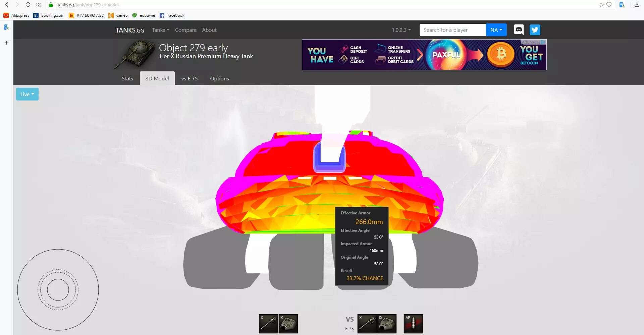Expand the NA region dropdown
The height and width of the screenshot is (335, 644).
496,30
